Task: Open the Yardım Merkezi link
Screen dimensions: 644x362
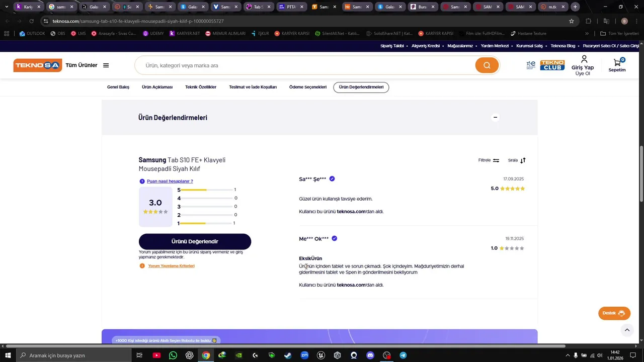Action: point(495,46)
